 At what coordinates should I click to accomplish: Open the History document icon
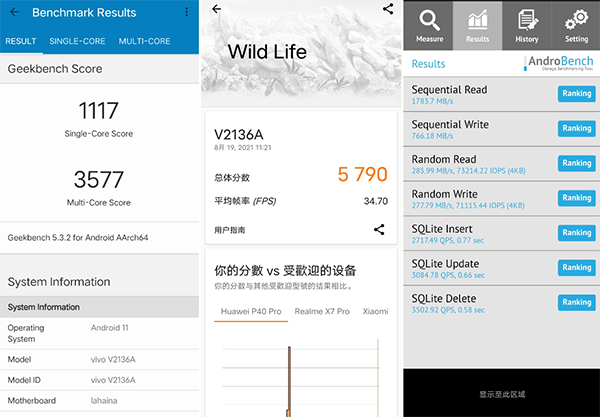pos(527,25)
